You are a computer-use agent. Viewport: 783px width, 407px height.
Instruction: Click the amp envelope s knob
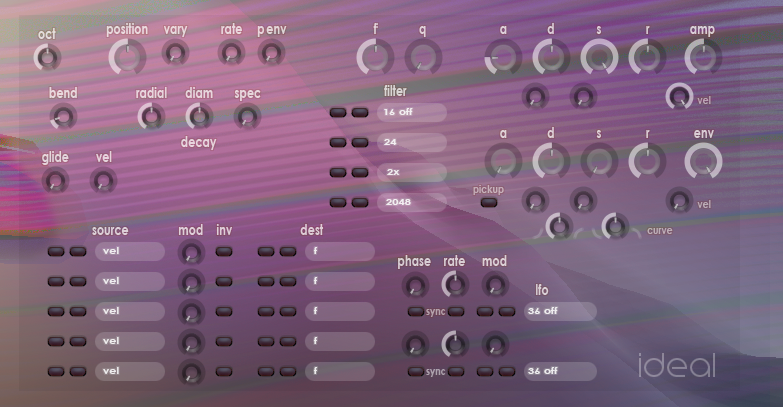pyautogui.click(x=599, y=56)
